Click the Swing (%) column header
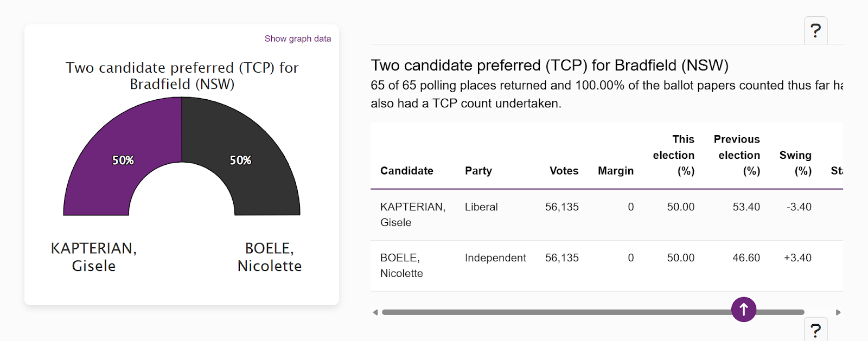 [795, 163]
